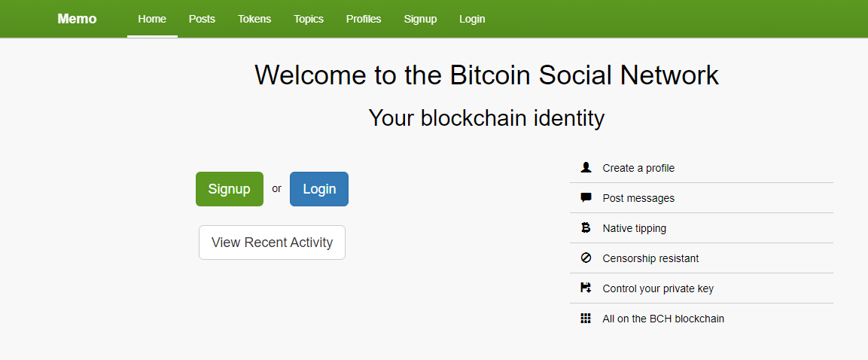
Task: Click the save icon beside Control your private key
Action: pyautogui.click(x=586, y=288)
